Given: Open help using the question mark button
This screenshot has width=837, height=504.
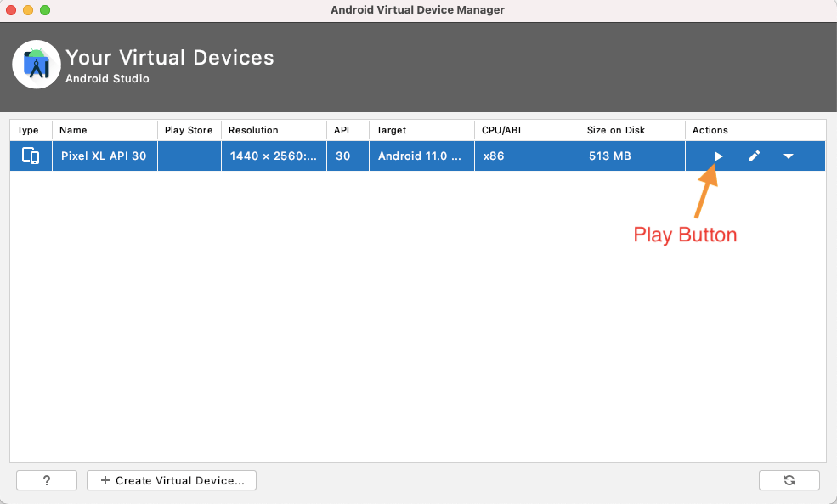Looking at the screenshot, I should pos(46,479).
